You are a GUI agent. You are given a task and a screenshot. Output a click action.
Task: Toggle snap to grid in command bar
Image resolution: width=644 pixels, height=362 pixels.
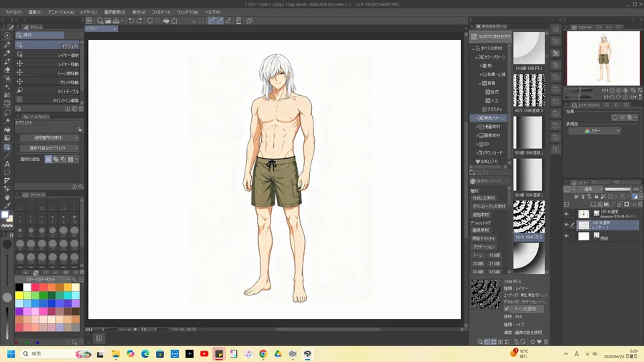coord(228,21)
